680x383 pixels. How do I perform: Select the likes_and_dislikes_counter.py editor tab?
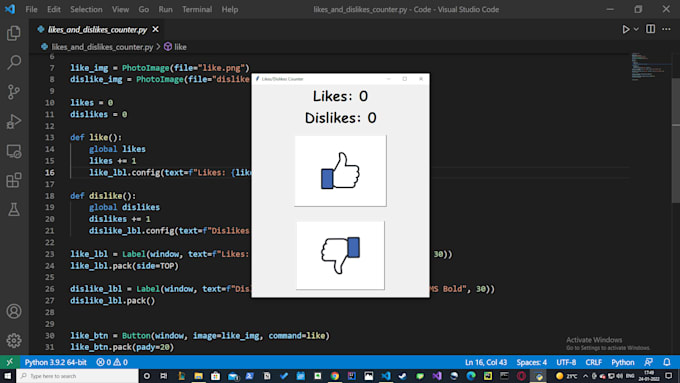tap(98, 29)
